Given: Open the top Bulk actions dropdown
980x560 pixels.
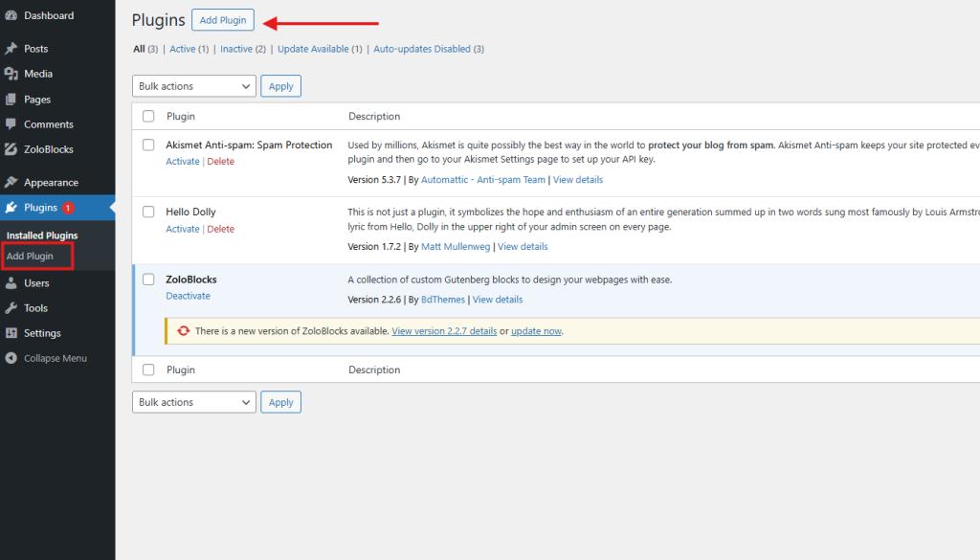Looking at the screenshot, I should point(193,86).
